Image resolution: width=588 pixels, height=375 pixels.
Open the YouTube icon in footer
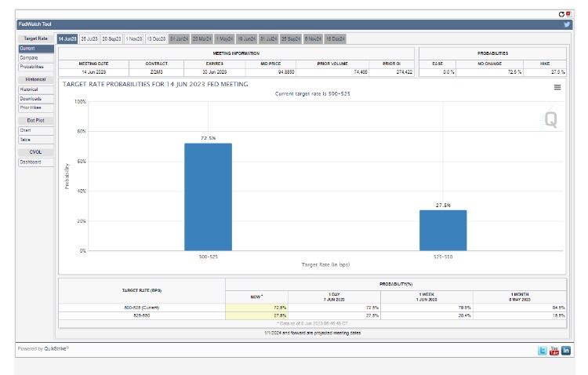tap(554, 351)
